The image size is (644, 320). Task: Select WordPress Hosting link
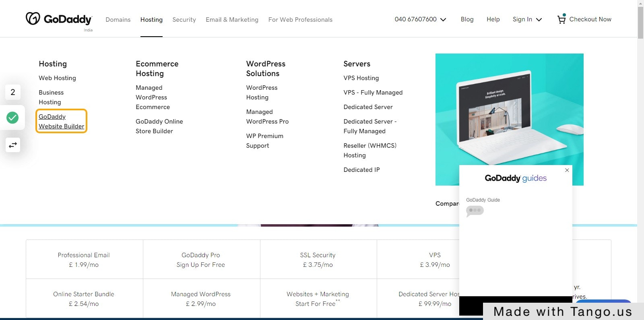coord(262,93)
